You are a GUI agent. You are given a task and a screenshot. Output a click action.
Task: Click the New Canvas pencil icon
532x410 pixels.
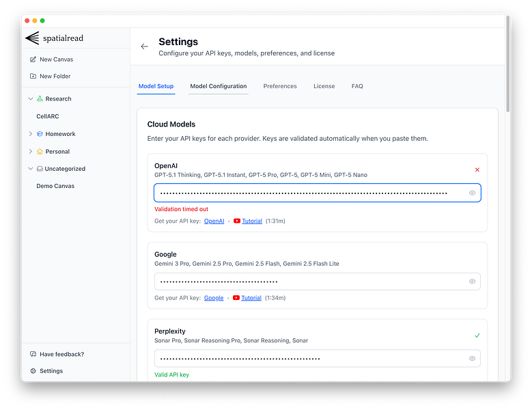[33, 59]
